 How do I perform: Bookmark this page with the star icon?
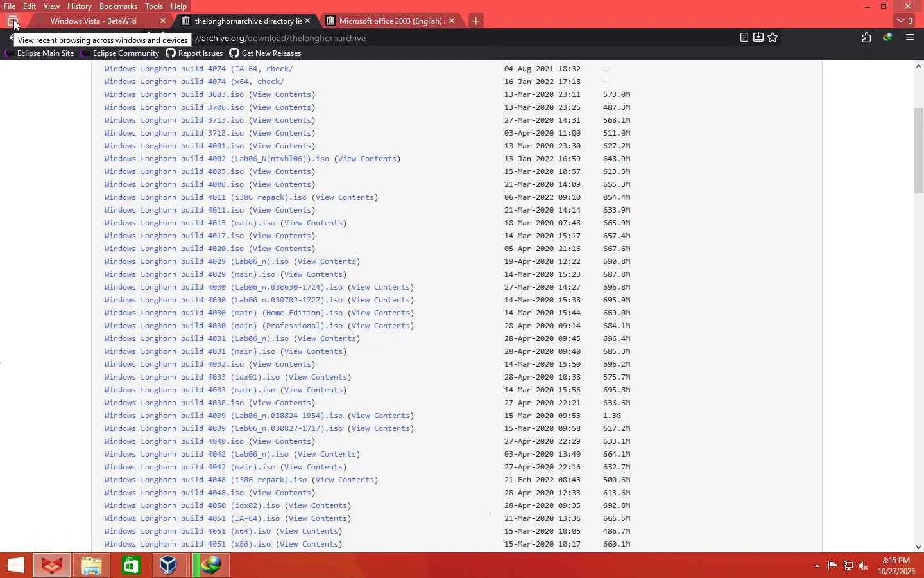click(773, 38)
